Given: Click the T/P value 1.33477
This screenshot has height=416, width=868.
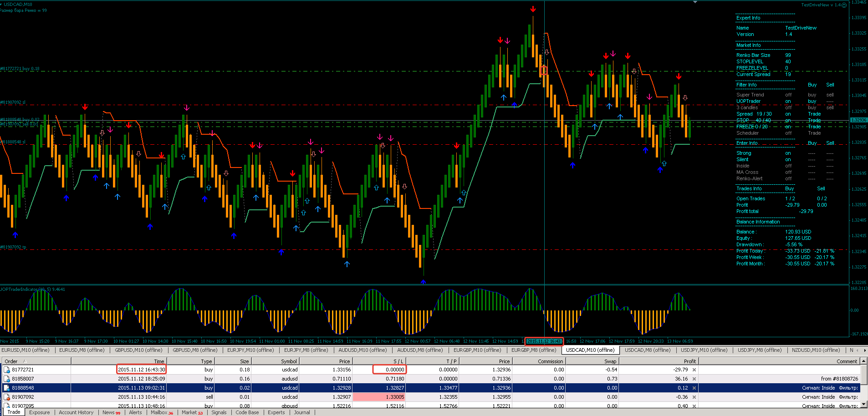Looking at the screenshot, I should (448, 388).
